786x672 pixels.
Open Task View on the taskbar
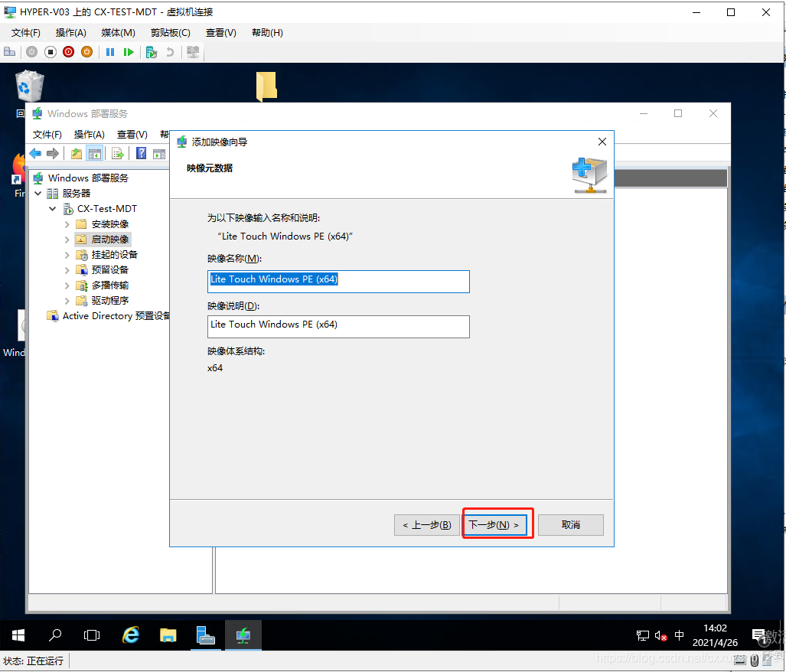92,635
